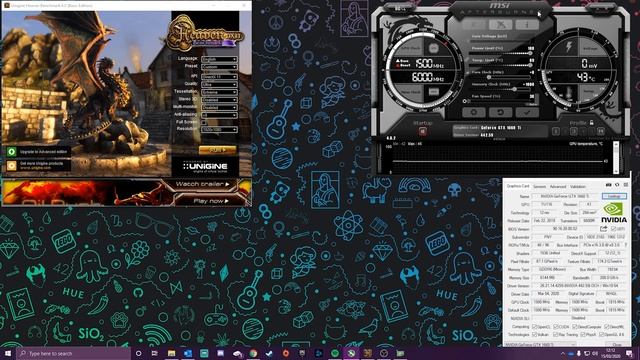Open the Windows notification center icon
The width and height of the screenshot is (640, 360).
pos(629,353)
